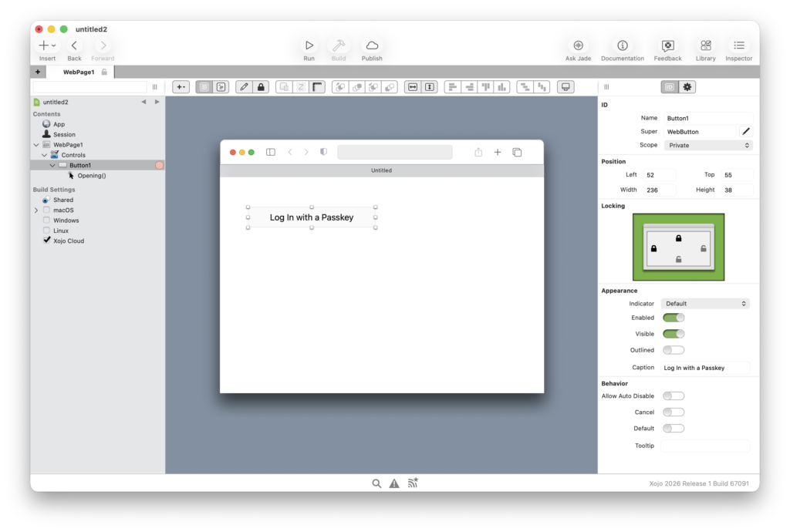Toggle the Enabled switch off
The height and width of the screenshot is (532, 790).
(674, 318)
